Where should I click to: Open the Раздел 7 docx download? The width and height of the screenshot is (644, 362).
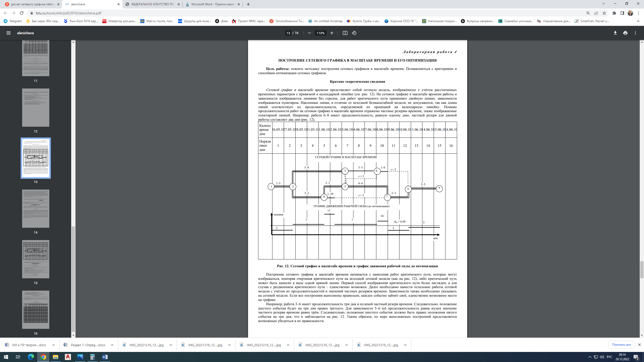(x=85, y=345)
